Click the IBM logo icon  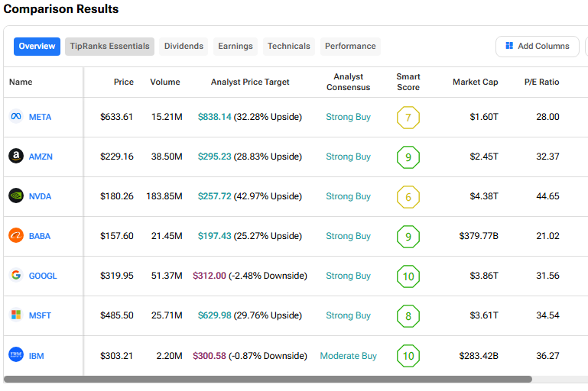click(x=15, y=355)
